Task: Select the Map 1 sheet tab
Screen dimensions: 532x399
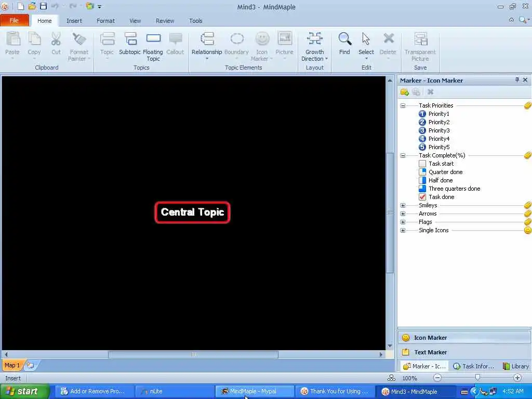Action: 12,365
